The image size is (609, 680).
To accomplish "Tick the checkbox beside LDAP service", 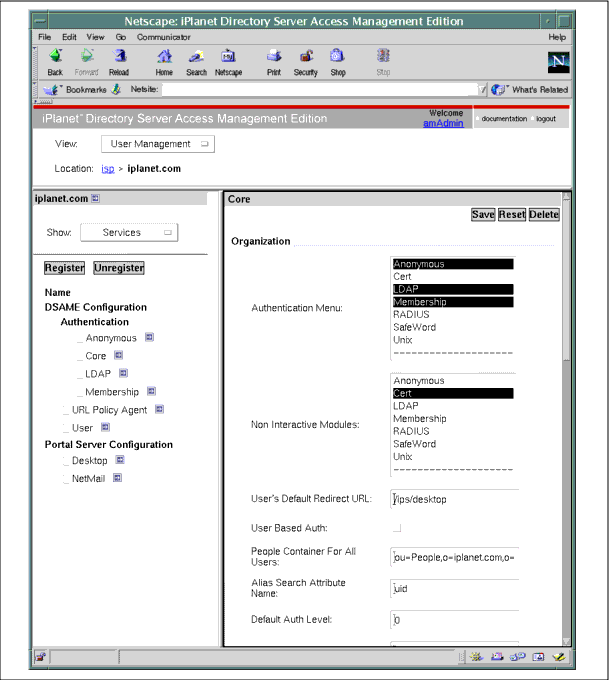I will pyautogui.click(x=79, y=375).
